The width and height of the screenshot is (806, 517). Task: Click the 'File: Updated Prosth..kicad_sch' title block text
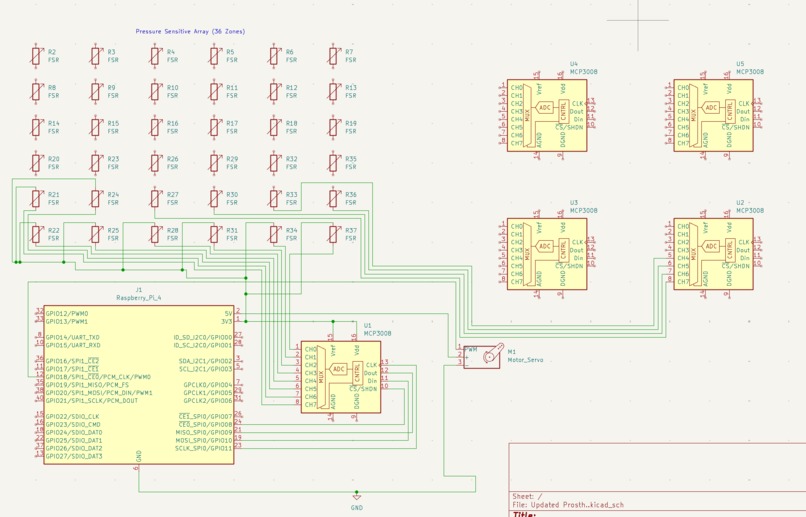568,505
